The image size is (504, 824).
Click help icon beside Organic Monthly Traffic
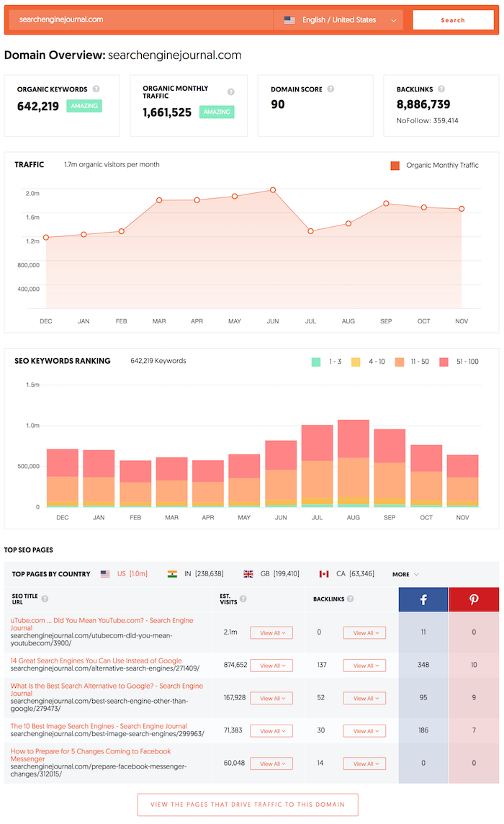(230, 92)
